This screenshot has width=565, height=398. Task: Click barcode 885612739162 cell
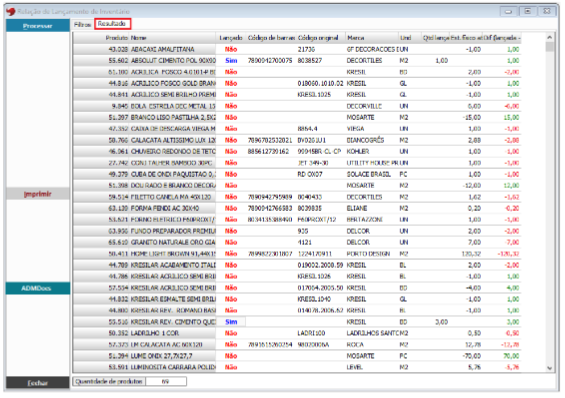point(271,152)
